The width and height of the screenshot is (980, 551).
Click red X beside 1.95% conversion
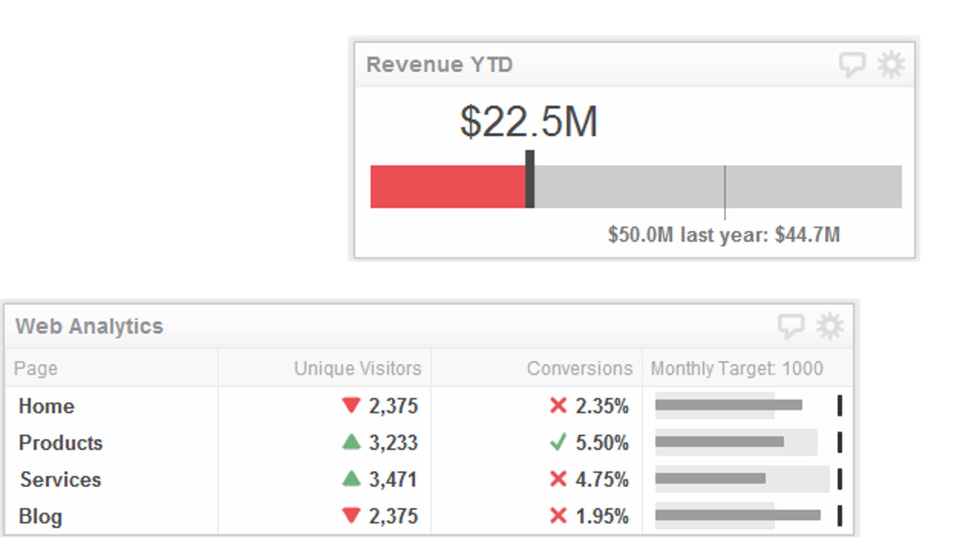click(558, 516)
